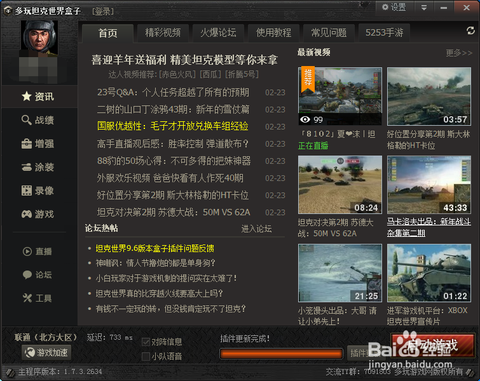Click the orange plugin update progress bar
Viewport: 480px width, 381px height.
click(281, 354)
